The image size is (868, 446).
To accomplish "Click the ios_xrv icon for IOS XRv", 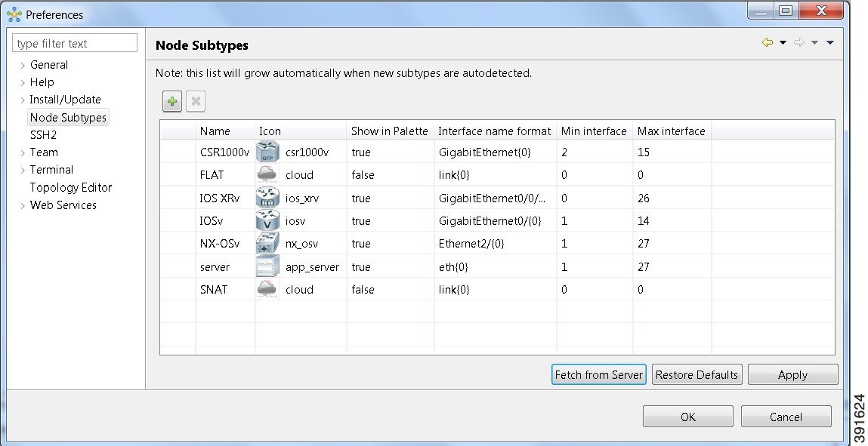I will (266, 198).
